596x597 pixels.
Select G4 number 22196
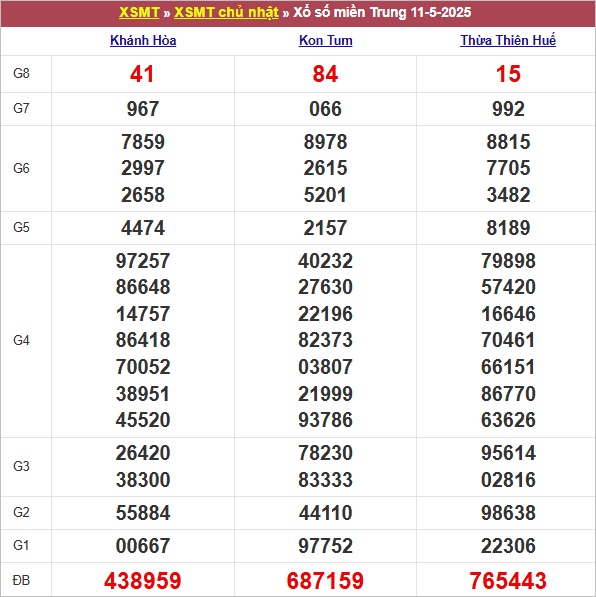(325, 314)
